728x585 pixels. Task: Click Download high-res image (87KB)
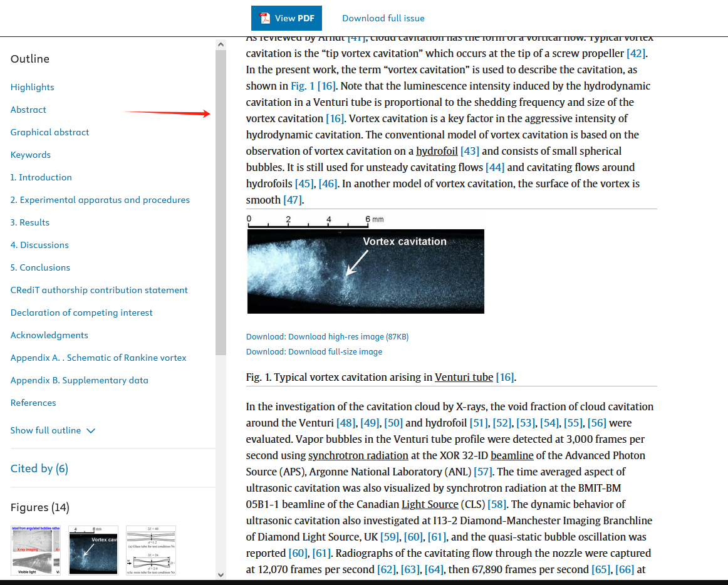tap(327, 336)
